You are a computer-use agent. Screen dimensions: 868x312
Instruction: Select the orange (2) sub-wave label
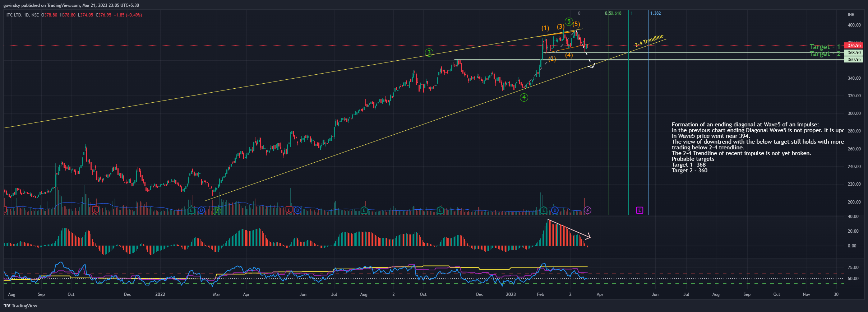(x=552, y=59)
